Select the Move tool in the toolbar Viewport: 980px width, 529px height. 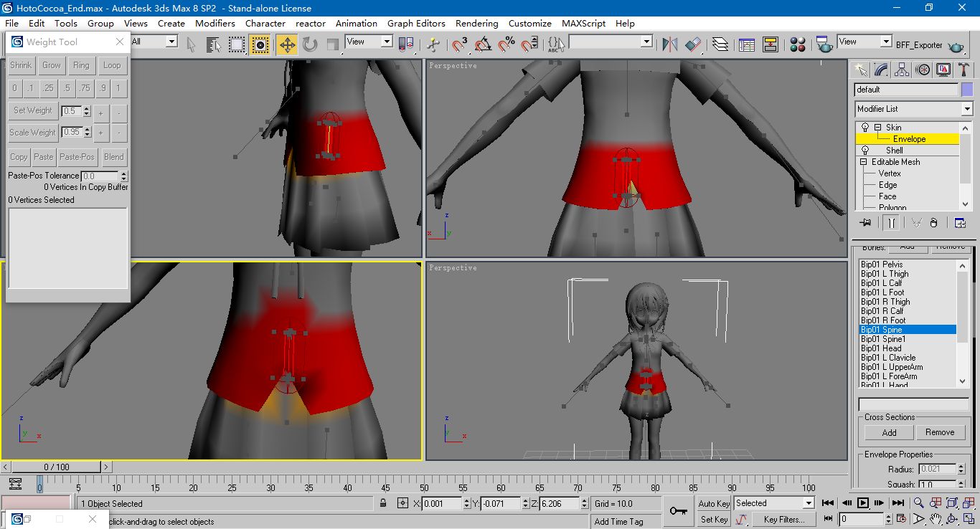(287, 44)
